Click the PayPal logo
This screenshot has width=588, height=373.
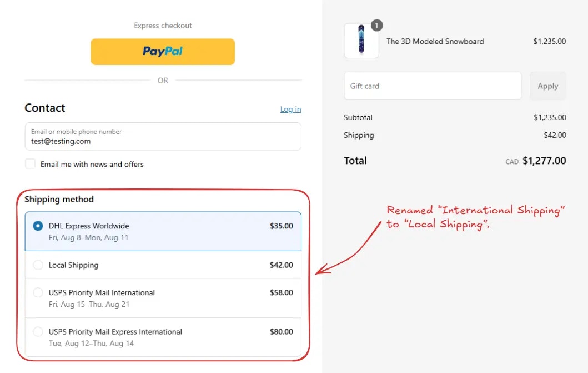(163, 51)
